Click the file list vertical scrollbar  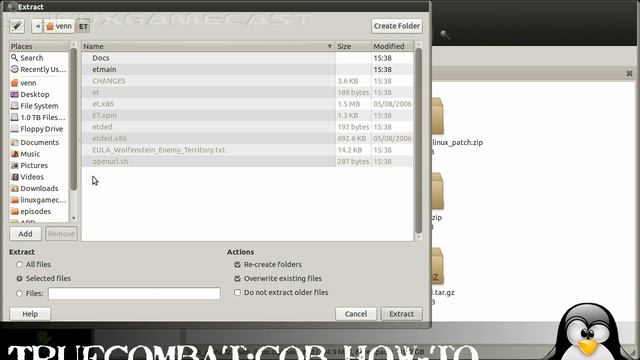(418, 141)
